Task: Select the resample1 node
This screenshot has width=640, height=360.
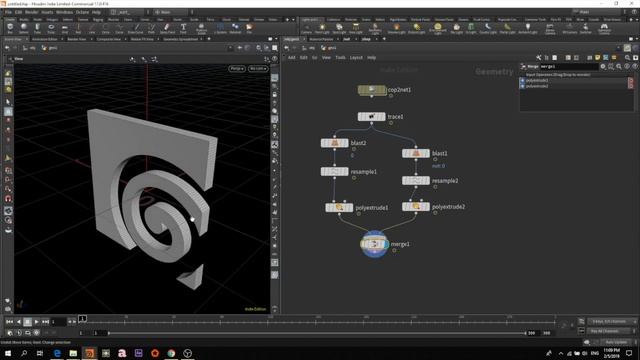Action: pyautogui.click(x=334, y=171)
